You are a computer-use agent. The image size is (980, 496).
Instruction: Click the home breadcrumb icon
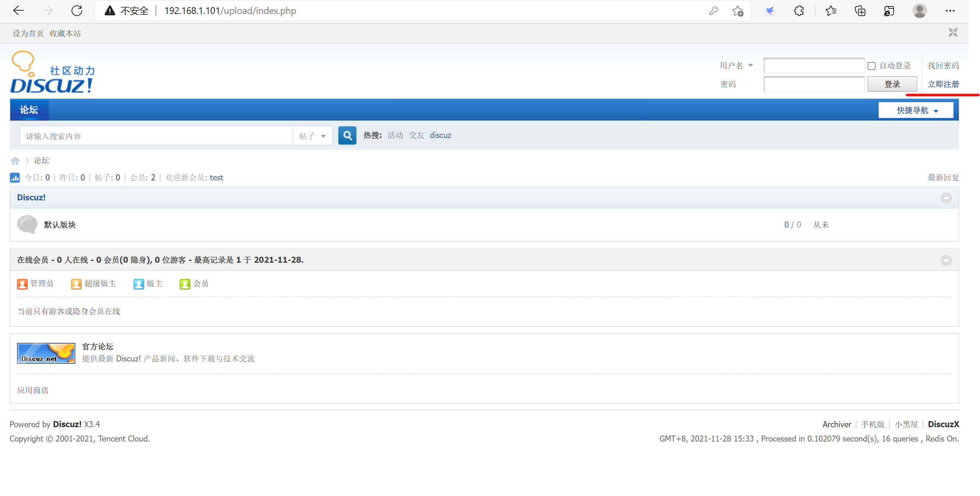(15, 161)
